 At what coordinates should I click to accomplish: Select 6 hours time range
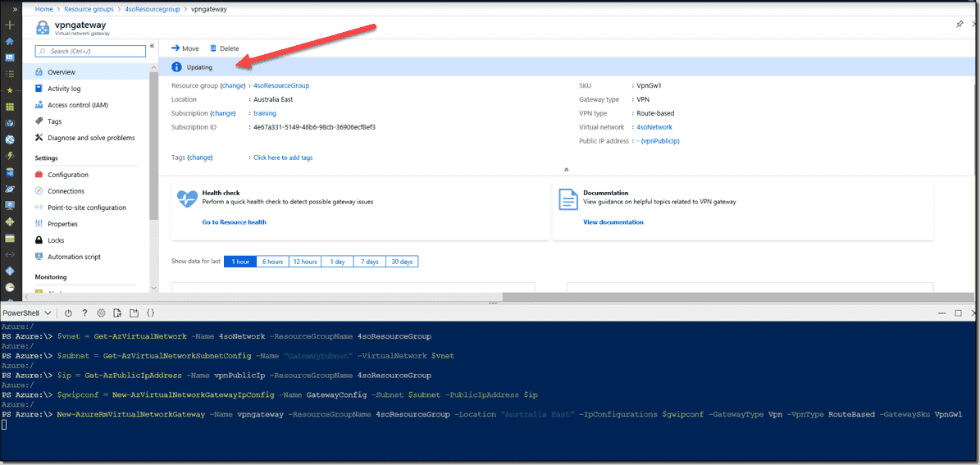[272, 262]
